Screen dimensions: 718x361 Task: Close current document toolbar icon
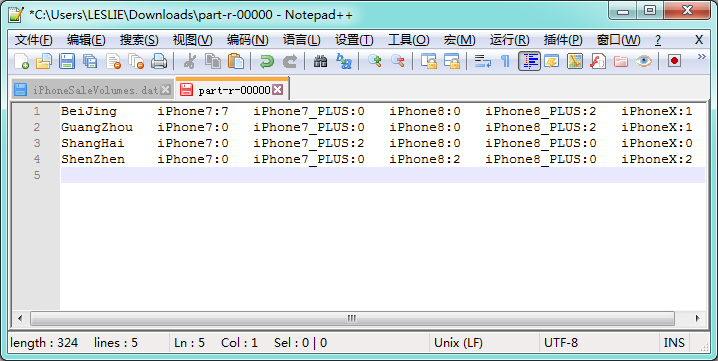click(x=113, y=61)
